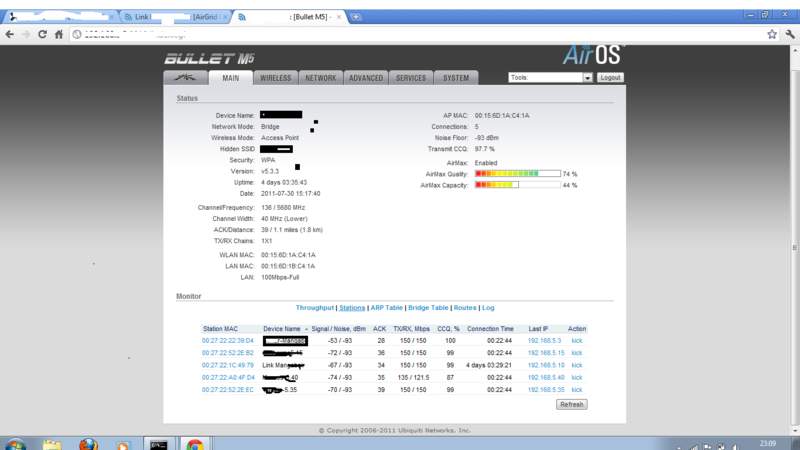Close the Bullet M5 browser tab
The height and width of the screenshot is (450, 800).
click(339, 17)
